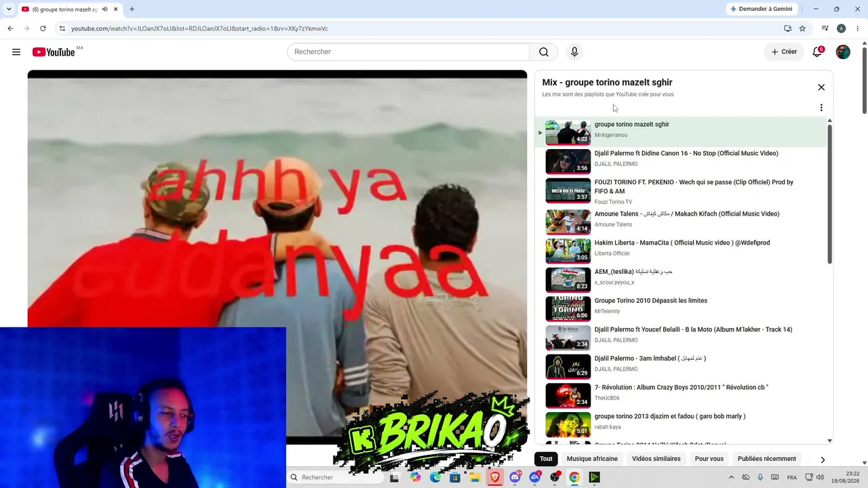Open the FRA keyboard language switcher
The image size is (868, 488).
coord(792,477)
